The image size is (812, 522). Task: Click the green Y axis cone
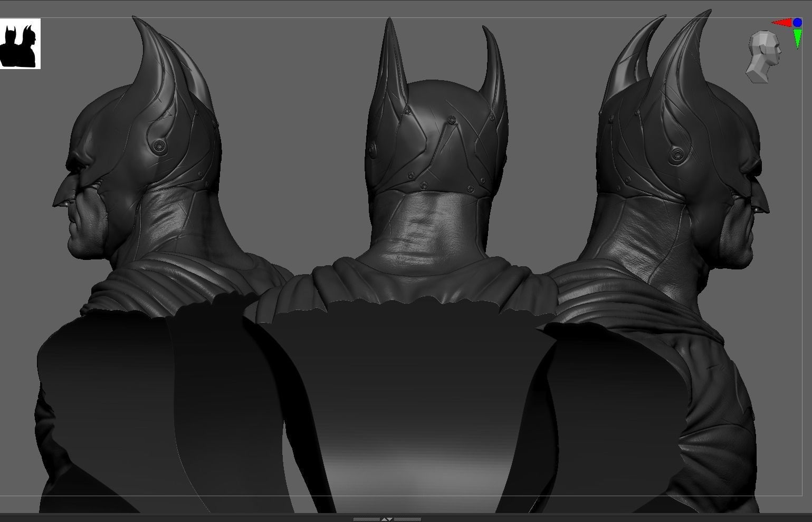click(798, 38)
